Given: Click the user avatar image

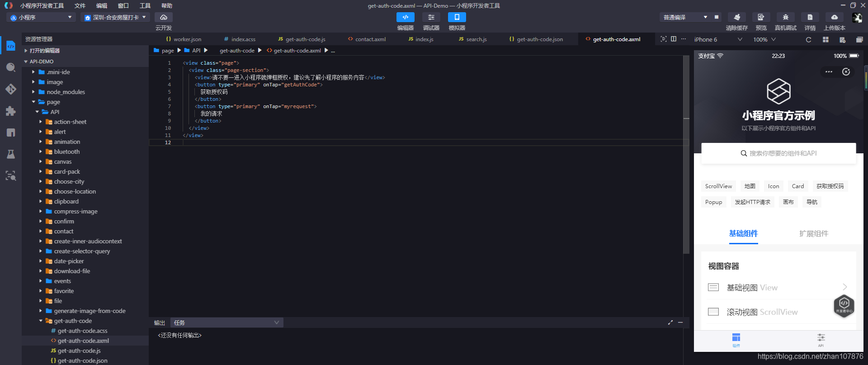Looking at the screenshot, I should click(x=857, y=18).
